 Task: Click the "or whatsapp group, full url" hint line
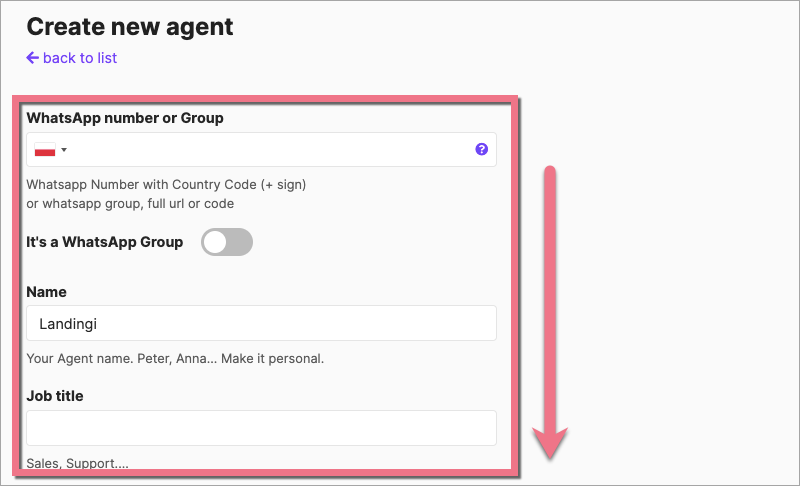pyautogui.click(x=130, y=204)
